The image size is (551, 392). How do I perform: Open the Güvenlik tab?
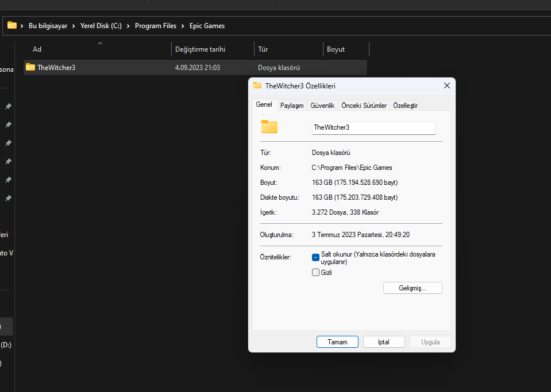(x=322, y=106)
